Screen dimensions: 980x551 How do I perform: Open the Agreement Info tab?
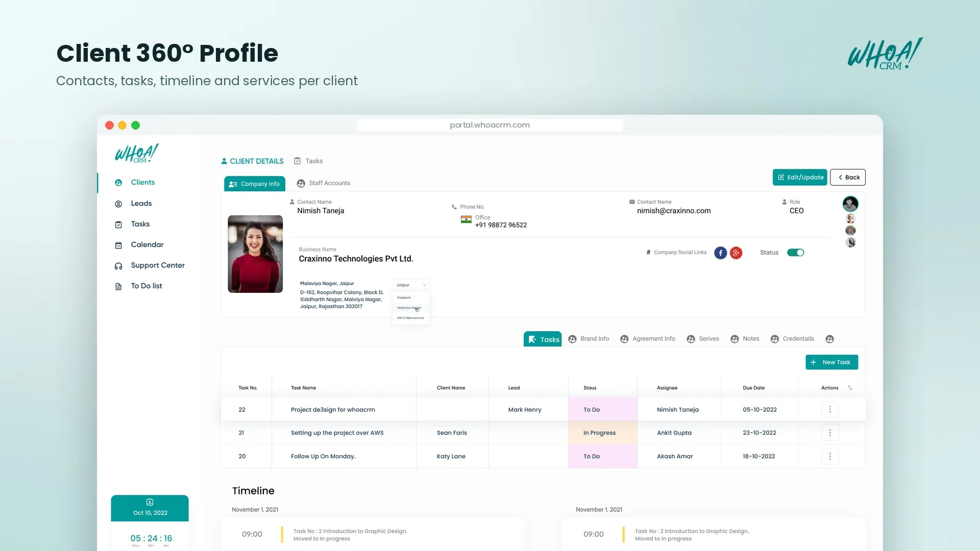coord(648,339)
